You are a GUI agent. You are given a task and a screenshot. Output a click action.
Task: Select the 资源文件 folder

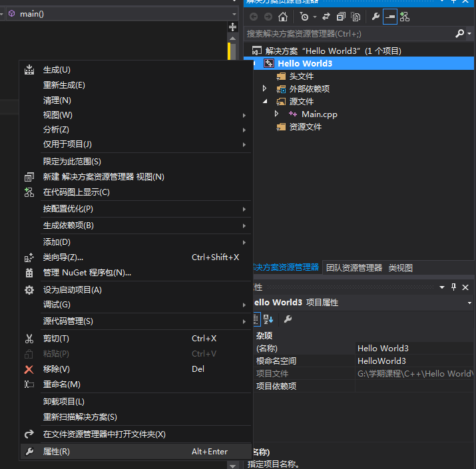(306, 127)
